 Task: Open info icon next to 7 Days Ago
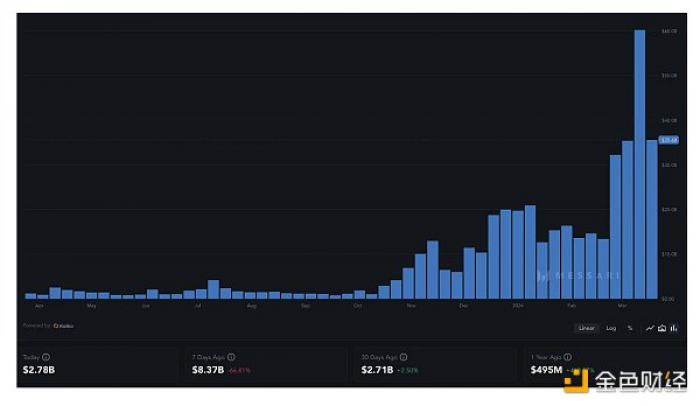point(231,357)
